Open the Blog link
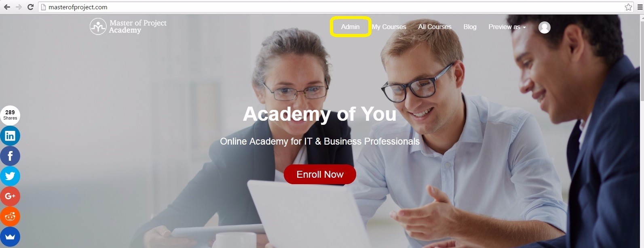The width and height of the screenshot is (644, 248). coord(470,27)
